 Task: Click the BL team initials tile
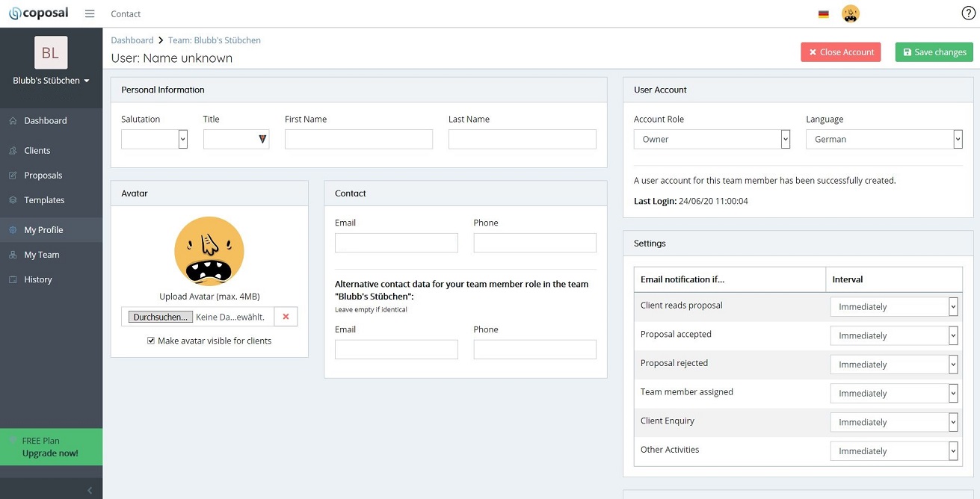tap(51, 53)
